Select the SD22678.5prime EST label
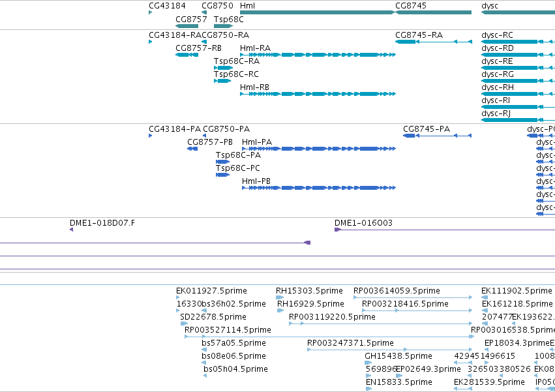 (213, 317)
